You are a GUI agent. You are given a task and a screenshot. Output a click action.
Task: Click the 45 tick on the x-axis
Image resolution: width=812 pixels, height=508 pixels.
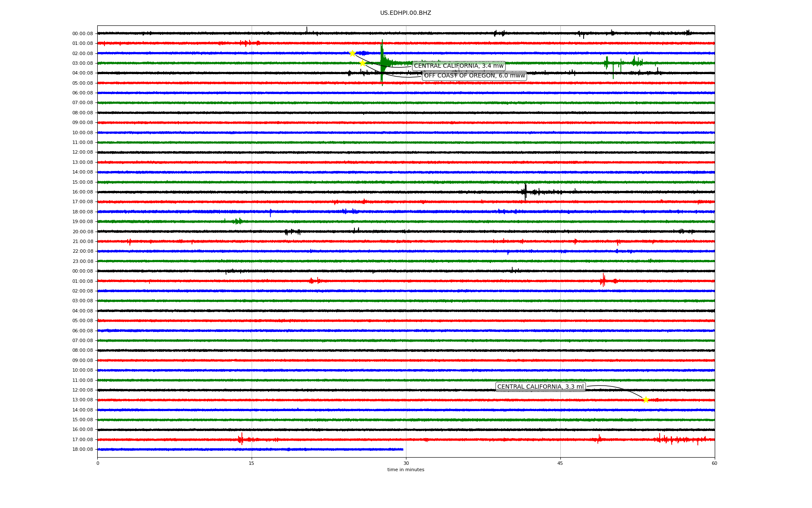560,463
